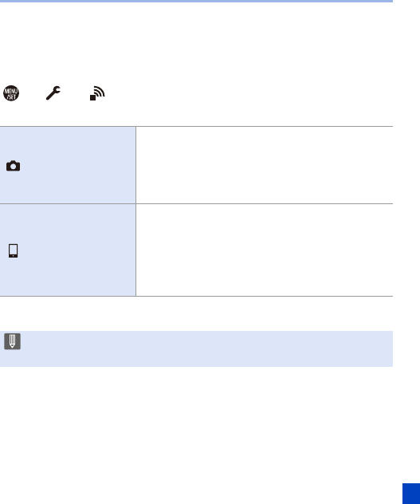Click the white description cell beside camera
The width and height of the screenshot is (420, 504).
[x=265, y=165]
